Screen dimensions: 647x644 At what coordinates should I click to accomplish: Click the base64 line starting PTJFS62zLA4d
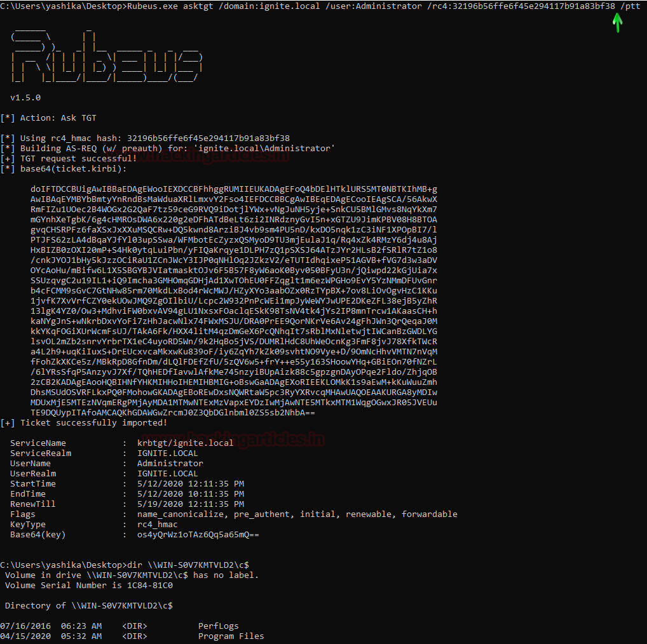click(234, 240)
